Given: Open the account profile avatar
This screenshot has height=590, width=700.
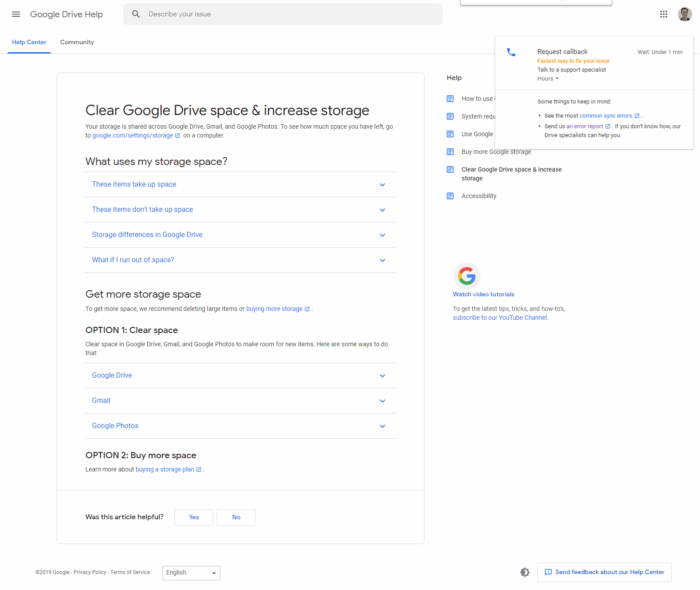Looking at the screenshot, I should (x=685, y=14).
